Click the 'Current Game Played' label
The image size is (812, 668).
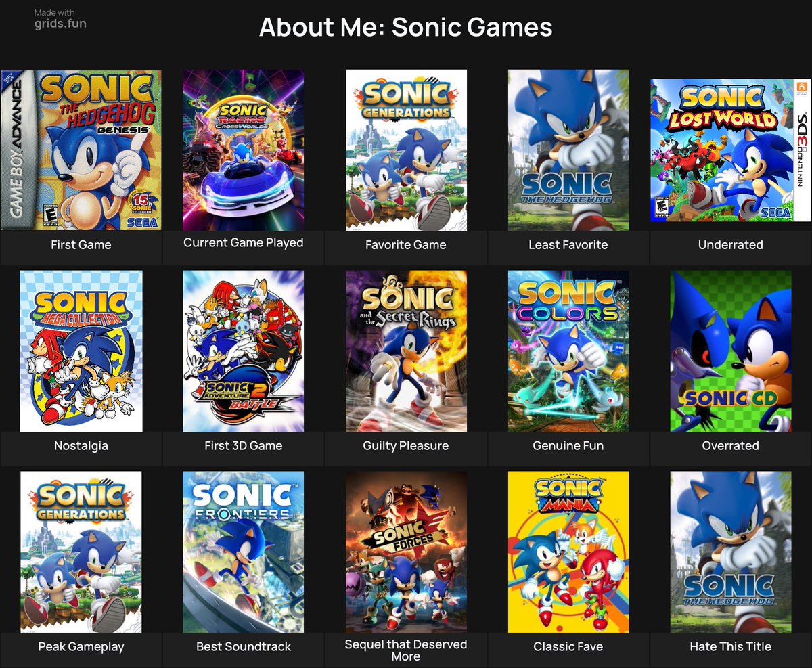coord(243,242)
